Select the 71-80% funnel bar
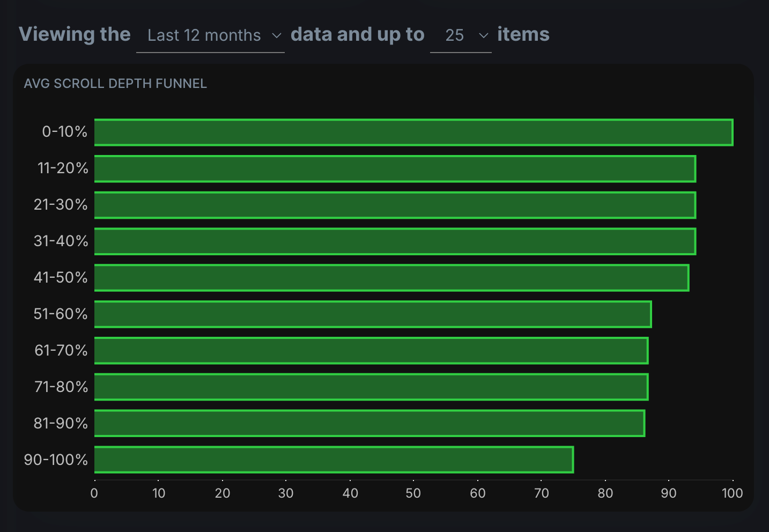The width and height of the screenshot is (769, 532). (x=371, y=387)
